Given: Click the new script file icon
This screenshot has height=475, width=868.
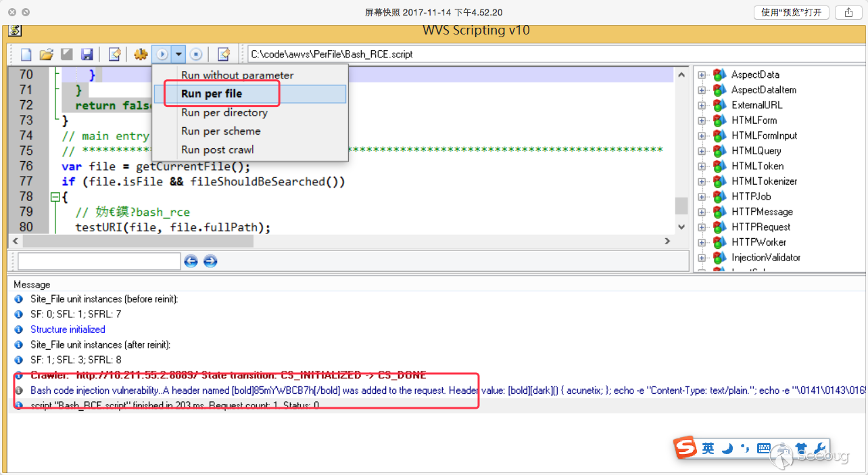Looking at the screenshot, I should click(26, 54).
